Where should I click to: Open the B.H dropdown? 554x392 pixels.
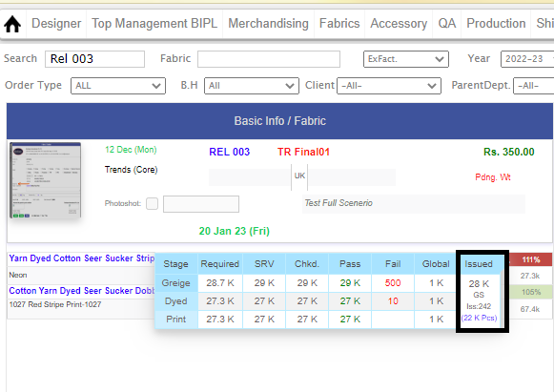pyautogui.click(x=252, y=86)
